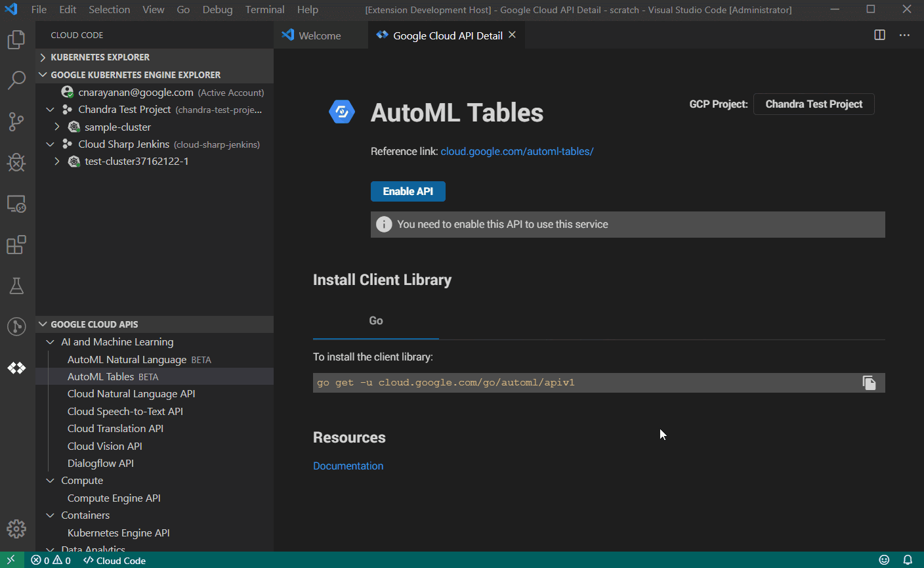Screen dimensions: 924x568
Task: Open the editor More Actions ellipsis
Action: [904, 35]
